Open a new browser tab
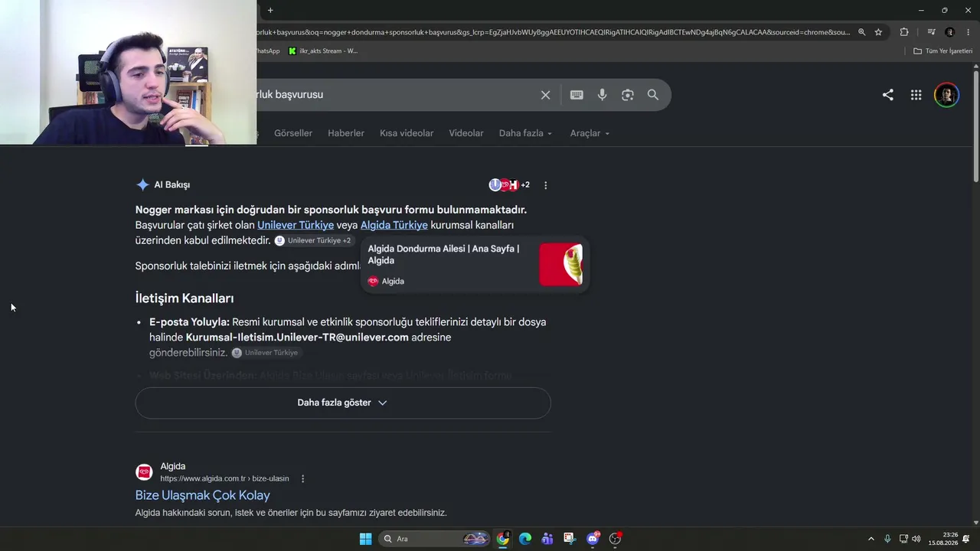Screen dimensions: 980x551 (x=270, y=10)
